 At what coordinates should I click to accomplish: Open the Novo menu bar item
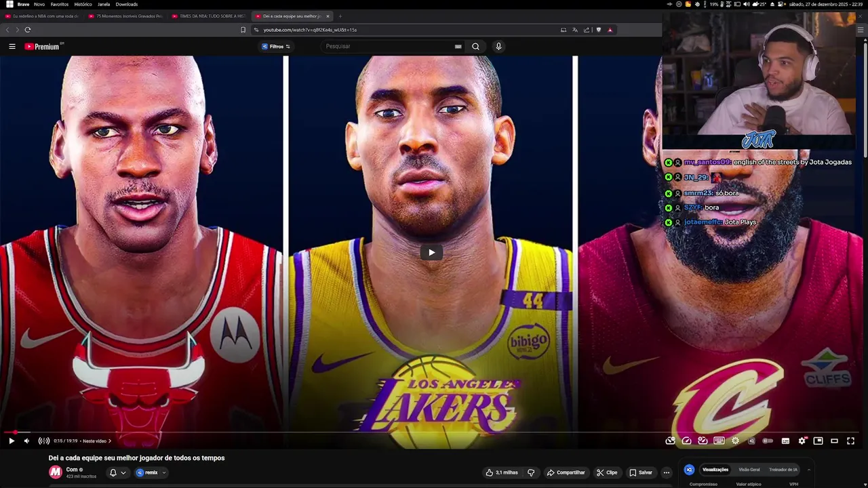point(39,4)
